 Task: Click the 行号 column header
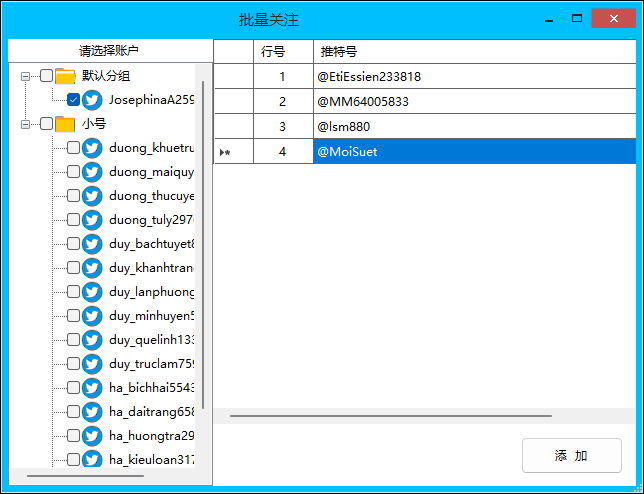pos(283,51)
